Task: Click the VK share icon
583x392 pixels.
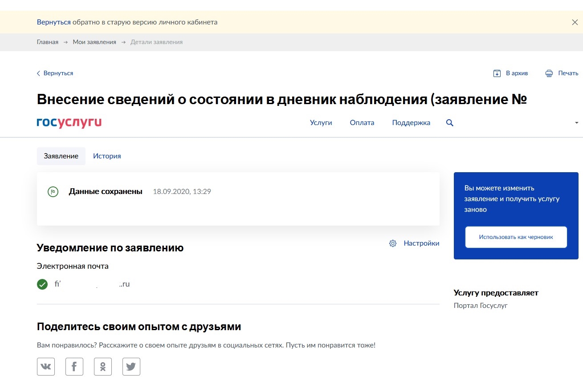Action: pyautogui.click(x=46, y=367)
